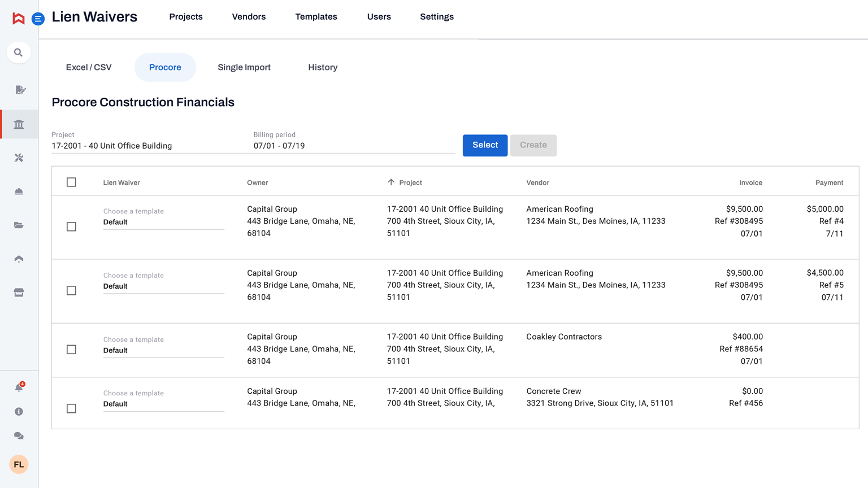Click the blue Select button
This screenshot has height=488, width=868.
pos(485,145)
